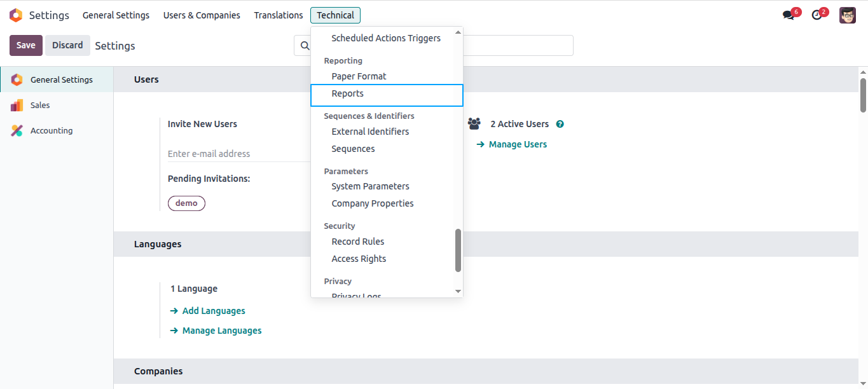Click the Discard button
The height and width of the screenshot is (389, 868).
[x=67, y=45]
